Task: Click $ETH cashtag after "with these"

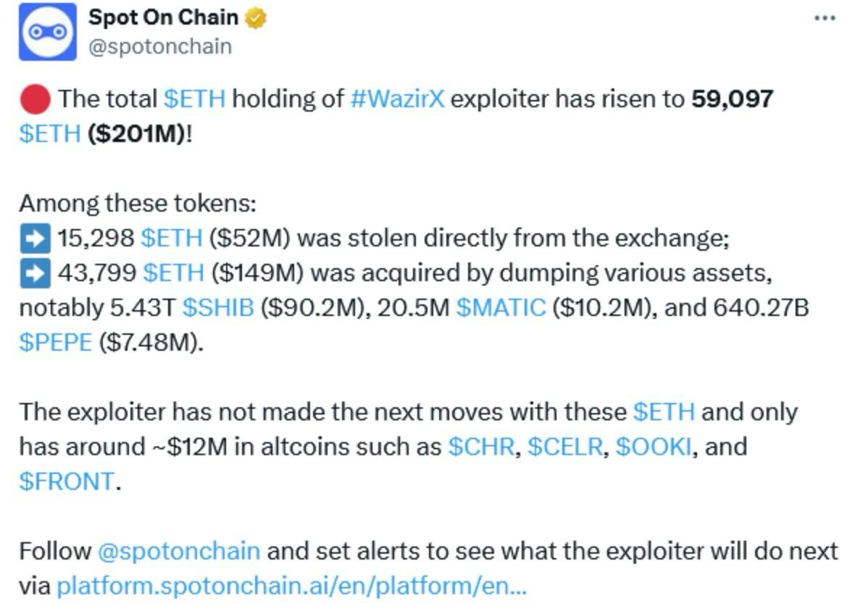Action: click(x=664, y=412)
